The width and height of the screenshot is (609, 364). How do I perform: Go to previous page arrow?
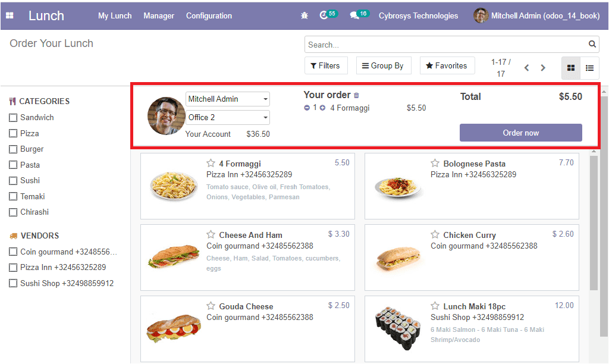[527, 68]
